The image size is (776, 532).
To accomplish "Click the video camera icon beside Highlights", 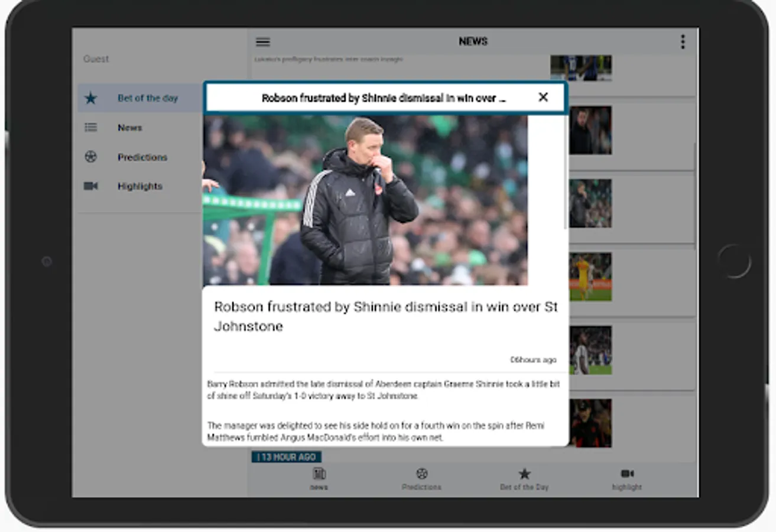I will [x=90, y=186].
